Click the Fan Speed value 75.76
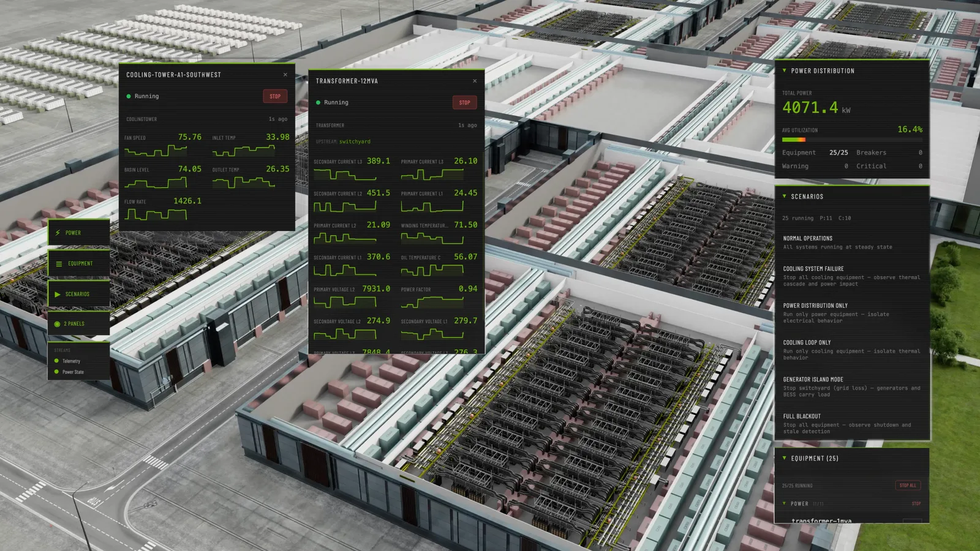This screenshot has width=980, height=551. tap(190, 137)
